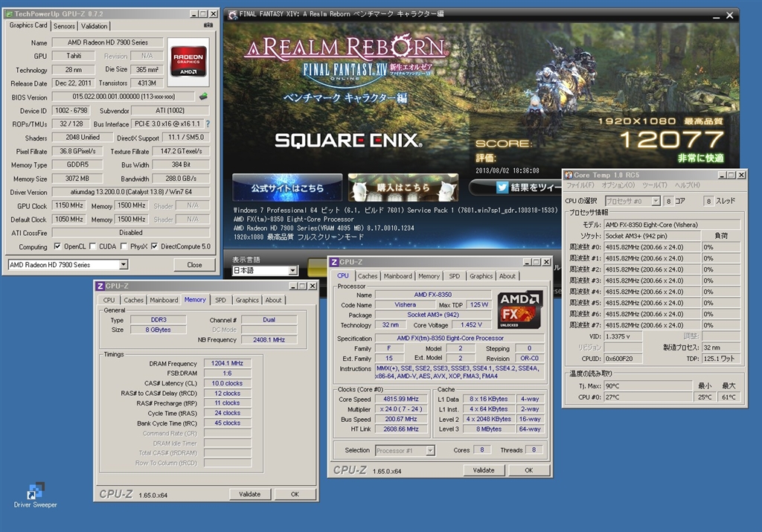Click the Core Temp CPUID value 0x600F20

tap(623, 359)
